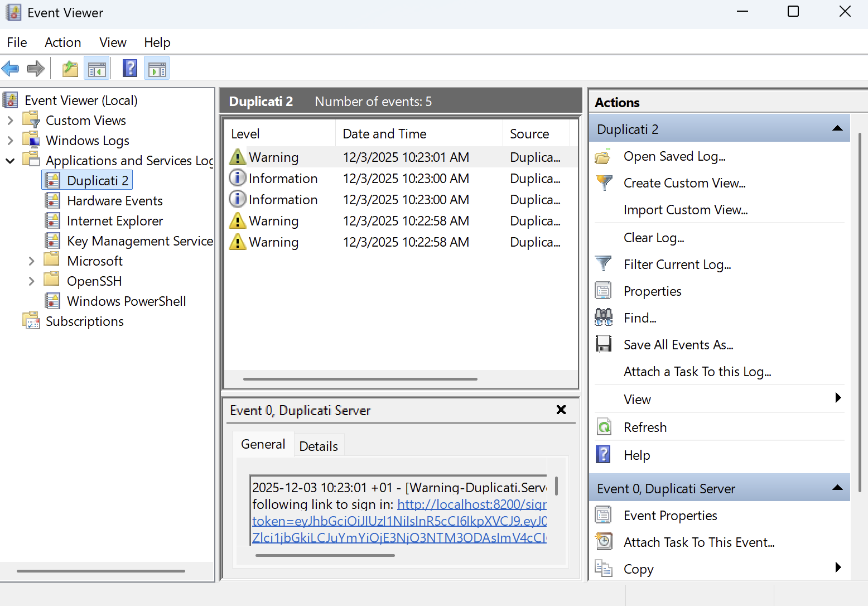Collapse Applications and Services Logs node
868x606 pixels.
(10, 161)
